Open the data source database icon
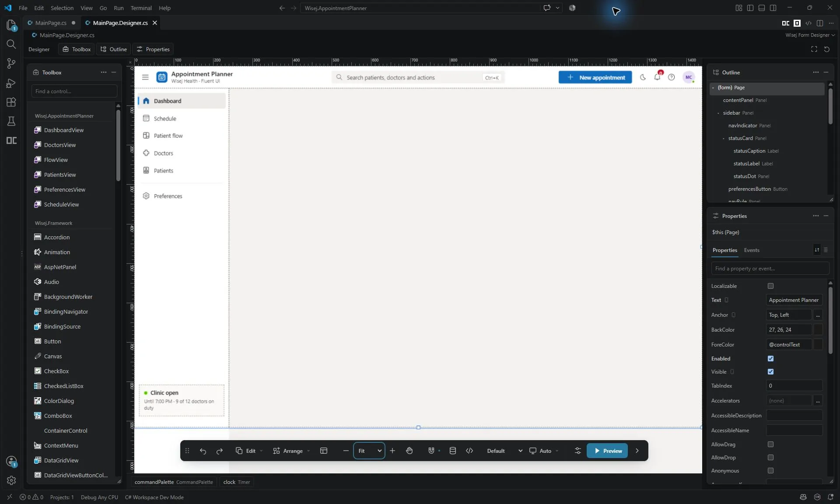Screen dimensions: 840x504 (453, 451)
